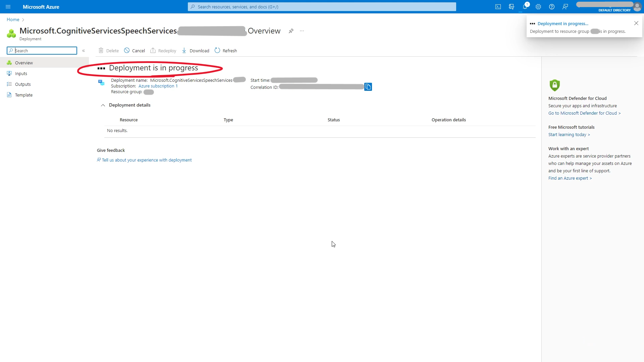Viewport: 644px width, 362px height.
Task: Focus the top resources search box
Action: (322, 7)
